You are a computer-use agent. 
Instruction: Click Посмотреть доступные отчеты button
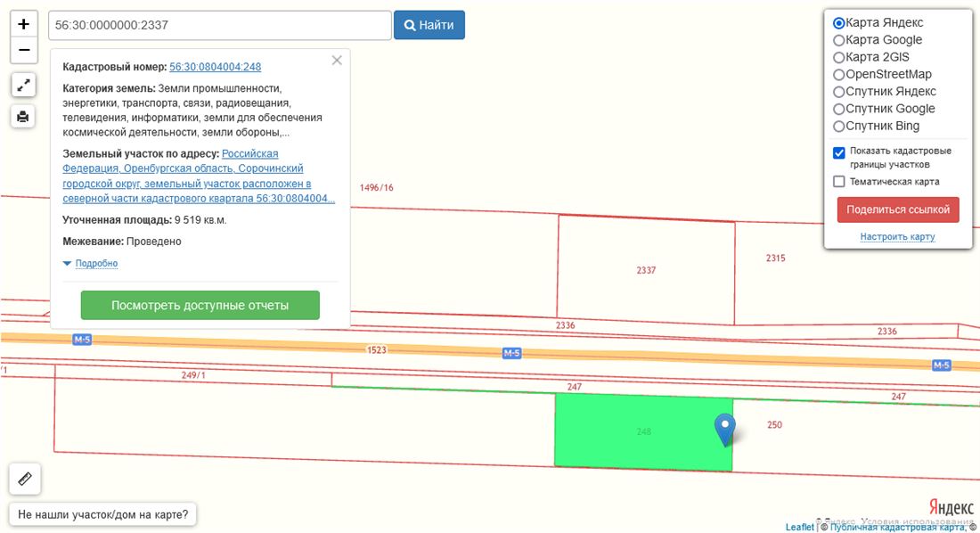(200, 305)
